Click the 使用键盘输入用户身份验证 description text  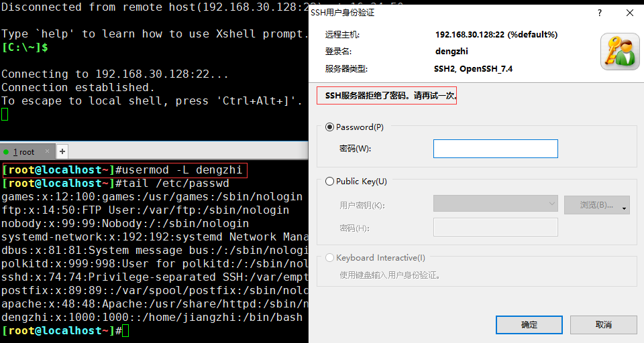coord(390,275)
